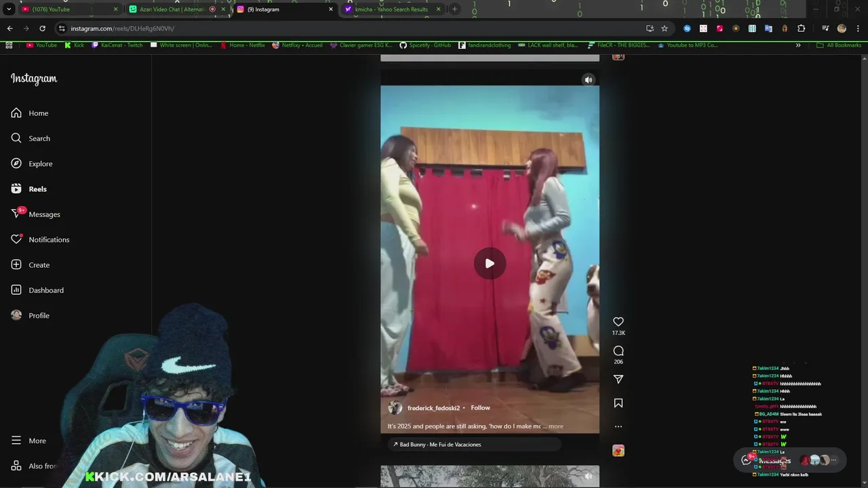Viewport: 868px width, 488px height.
Task: Open the Chrome three-dot menu
Action: click(x=858, y=28)
